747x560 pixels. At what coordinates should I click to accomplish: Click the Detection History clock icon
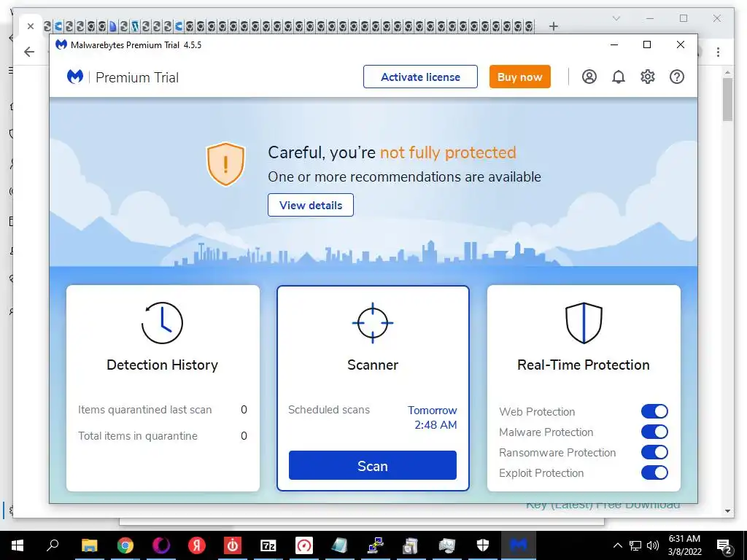(x=163, y=323)
